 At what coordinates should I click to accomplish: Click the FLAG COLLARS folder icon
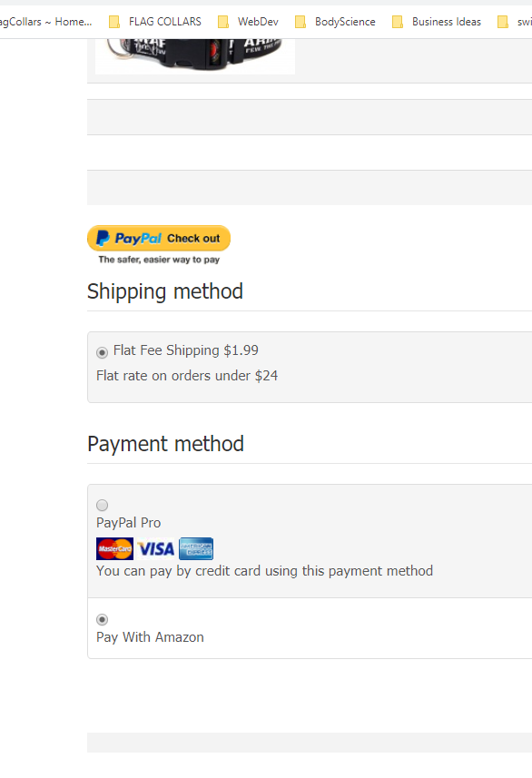(114, 22)
